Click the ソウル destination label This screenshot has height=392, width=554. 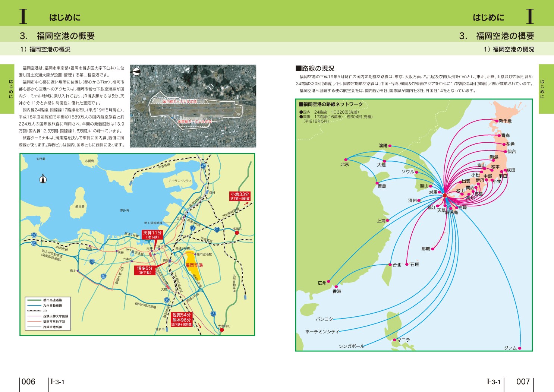click(408, 172)
